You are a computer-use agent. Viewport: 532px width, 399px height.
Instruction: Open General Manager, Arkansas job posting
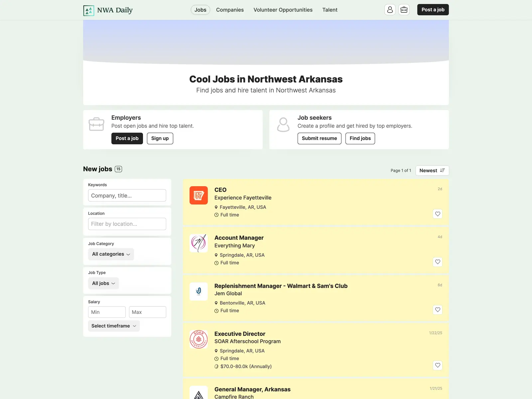(x=252, y=389)
